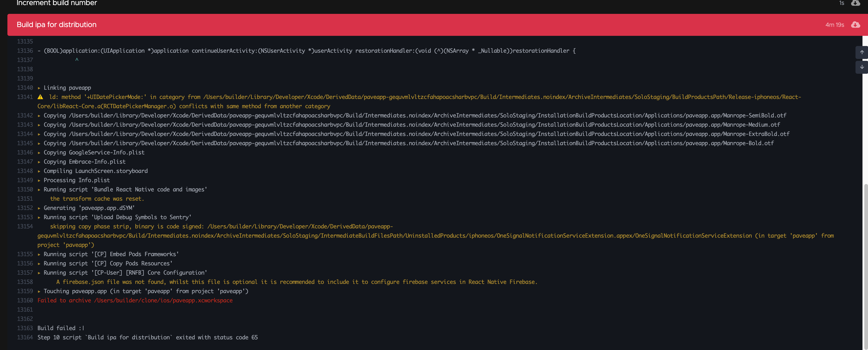Click the 4m 19s step duration
The width and height of the screenshot is (868, 350).
(835, 25)
